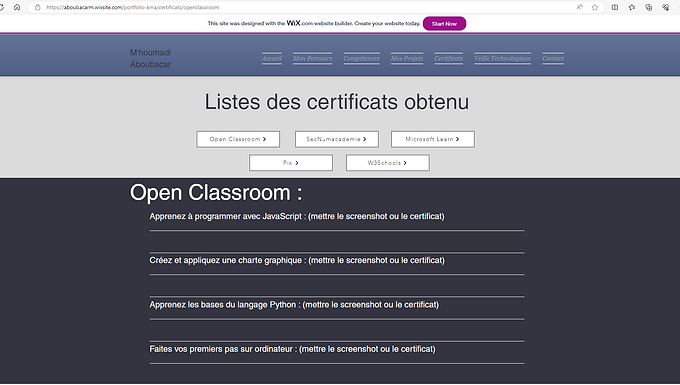Click the SecNumacademie button
Screen dimensions: 680x385
pos(337,139)
